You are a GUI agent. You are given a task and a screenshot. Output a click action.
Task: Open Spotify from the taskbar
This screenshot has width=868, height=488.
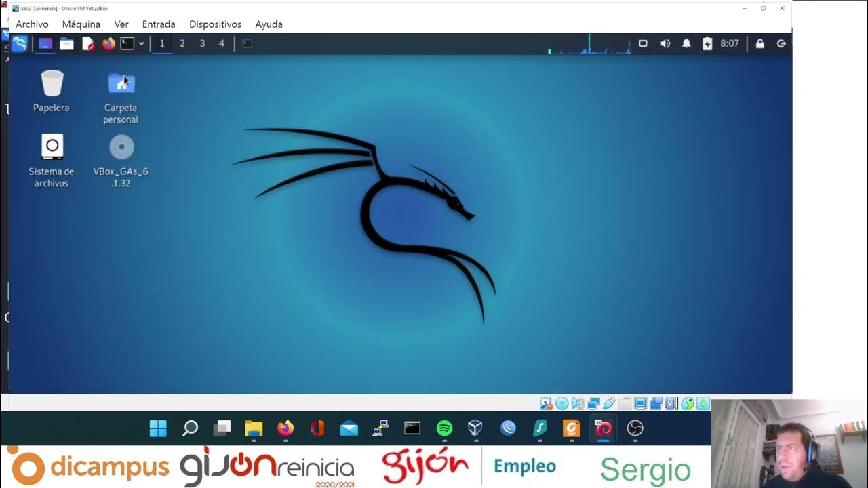click(444, 428)
